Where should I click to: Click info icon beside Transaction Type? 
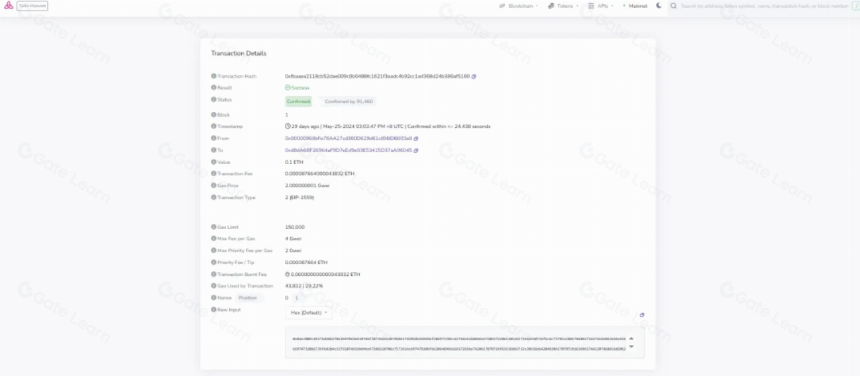coord(214,197)
